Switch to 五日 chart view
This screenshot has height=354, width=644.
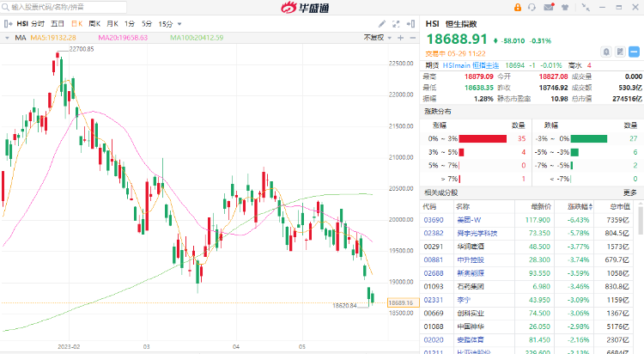point(58,24)
